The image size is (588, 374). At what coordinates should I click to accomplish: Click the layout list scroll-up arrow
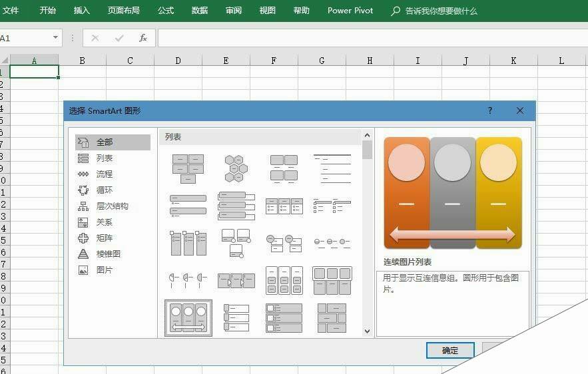[x=367, y=135]
